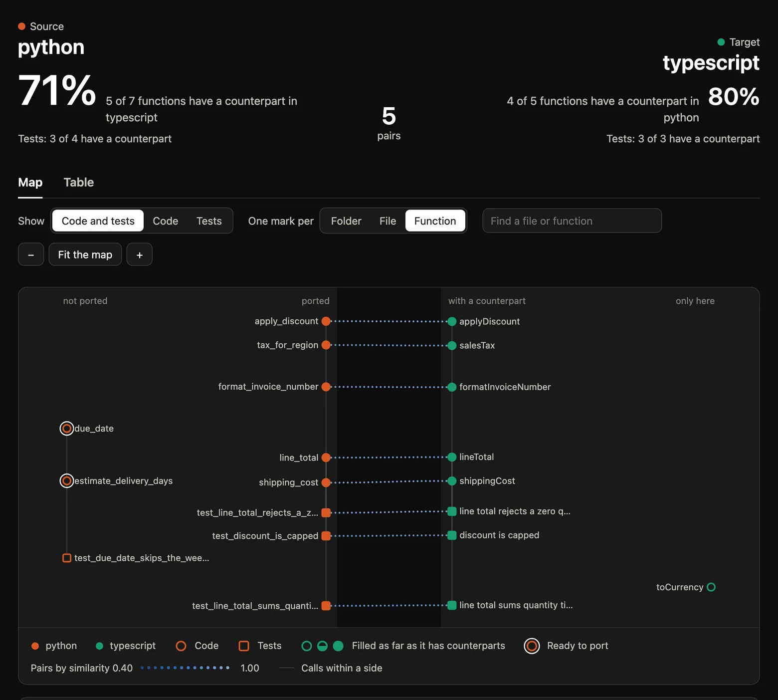Select the salesTax green node
The image size is (778, 700).
point(452,345)
